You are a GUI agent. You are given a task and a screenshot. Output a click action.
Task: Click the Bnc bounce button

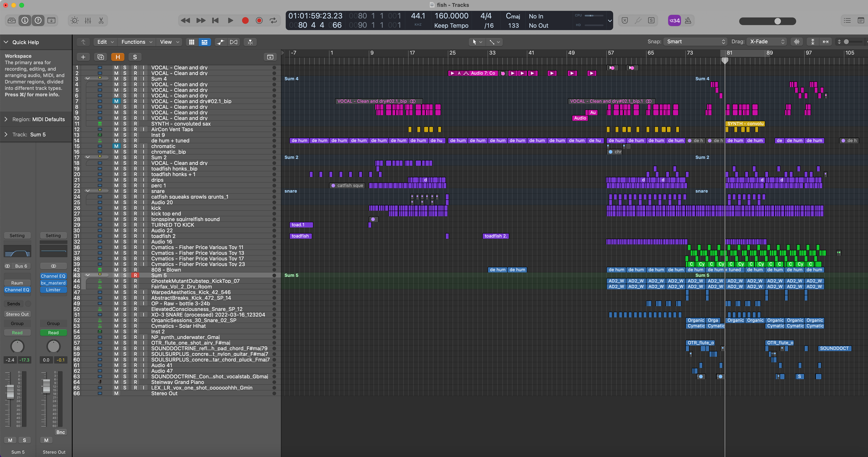pyautogui.click(x=61, y=432)
